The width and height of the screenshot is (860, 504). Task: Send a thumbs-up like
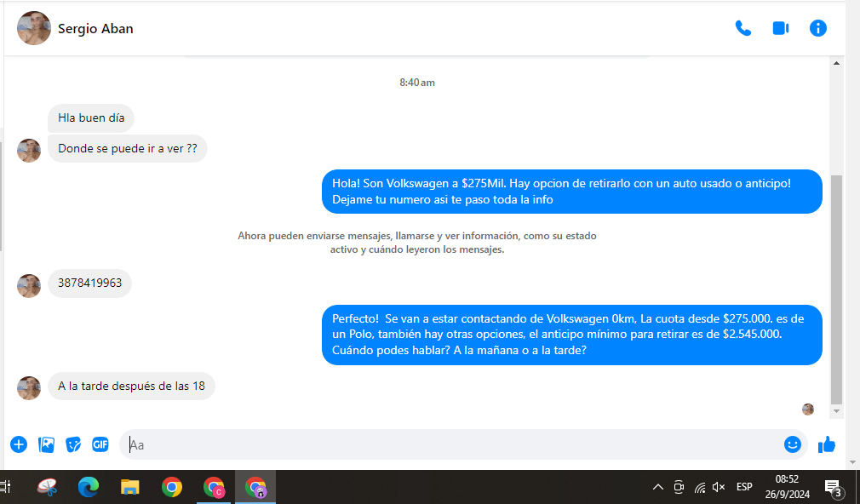pos(827,444)
